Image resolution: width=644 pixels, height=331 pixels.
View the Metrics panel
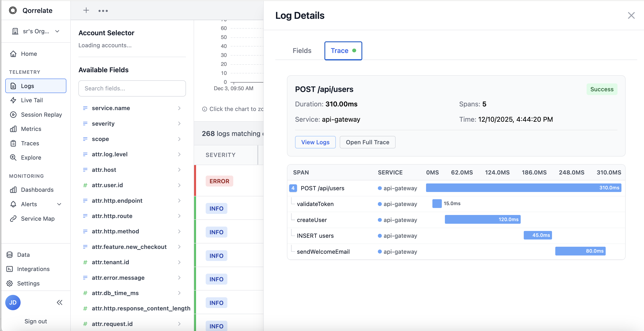30,129
